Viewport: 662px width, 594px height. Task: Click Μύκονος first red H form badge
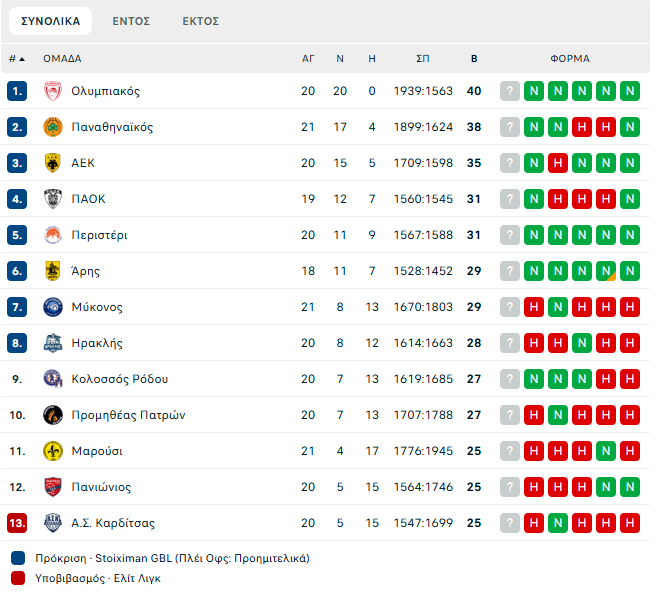[x=534, y=307]
